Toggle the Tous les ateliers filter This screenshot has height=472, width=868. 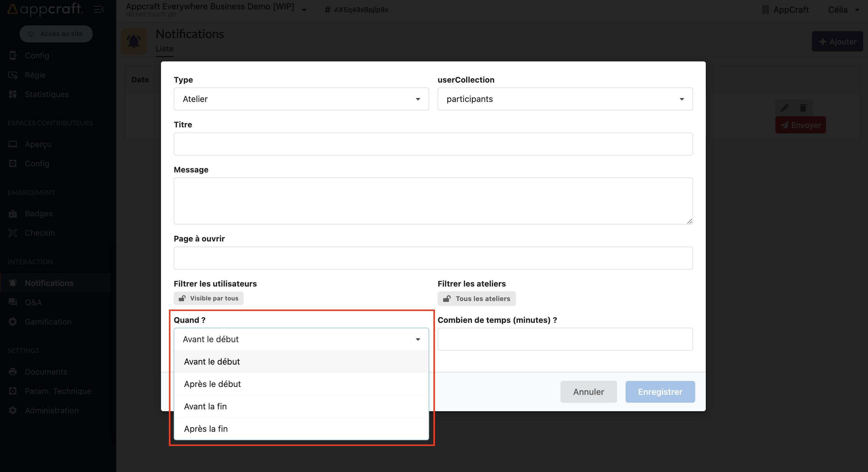[x=476, y=299]
